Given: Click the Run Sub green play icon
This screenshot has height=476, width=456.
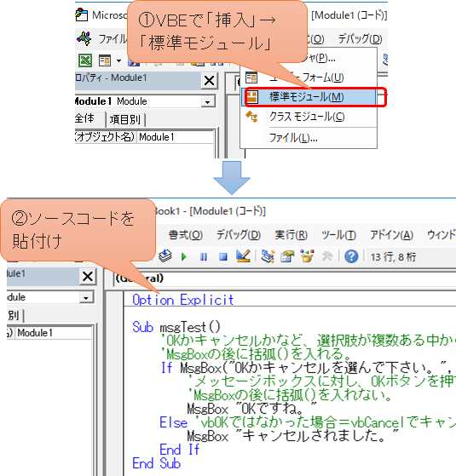Looking at the screenshot, I should tap(184, 257).
